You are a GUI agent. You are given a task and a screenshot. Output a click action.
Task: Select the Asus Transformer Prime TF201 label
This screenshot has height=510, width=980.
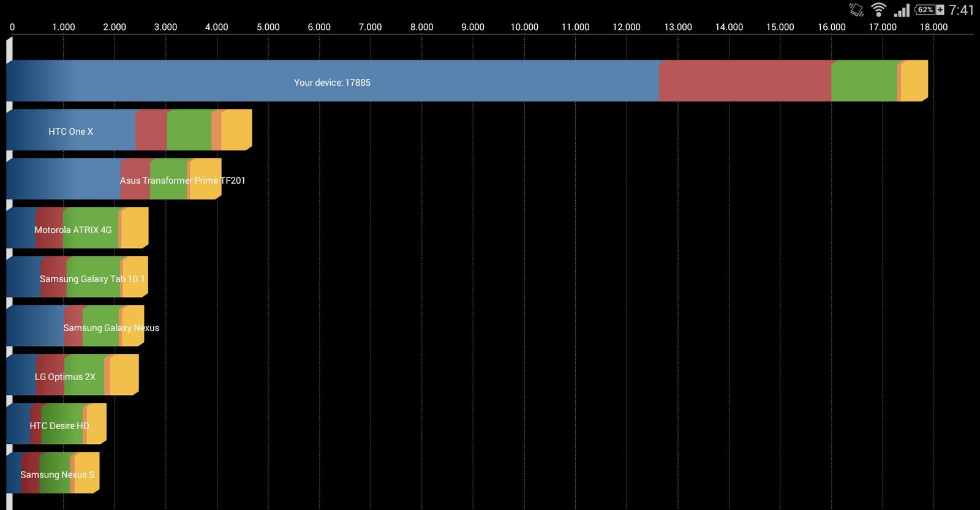[183, 181]
